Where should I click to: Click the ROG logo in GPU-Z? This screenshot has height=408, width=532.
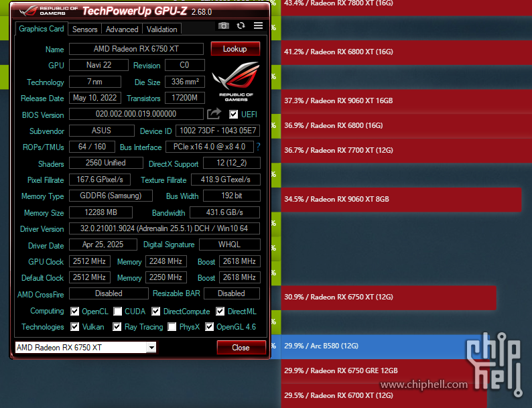(236, 81)
